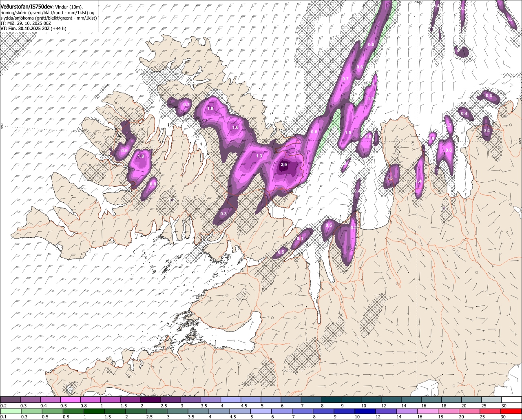Pick the darkest purple 2 swatch, upper legend
Image resolution: width=522 pixels, height=420 pixels.
point(150,400)
